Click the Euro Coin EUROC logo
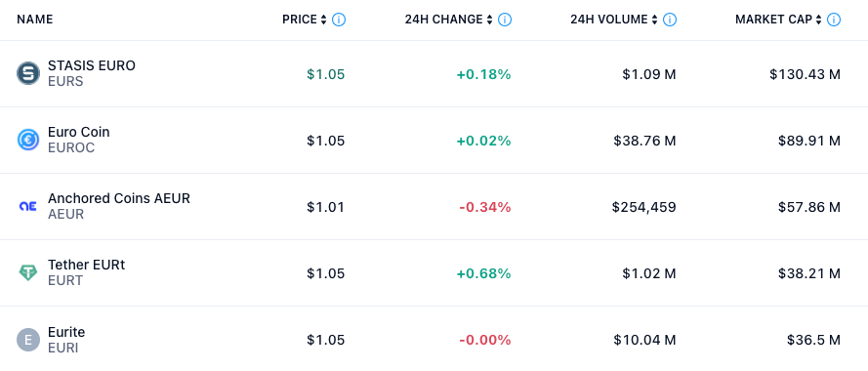This screenshot has width=868, height=371. [x=28, y=140]
